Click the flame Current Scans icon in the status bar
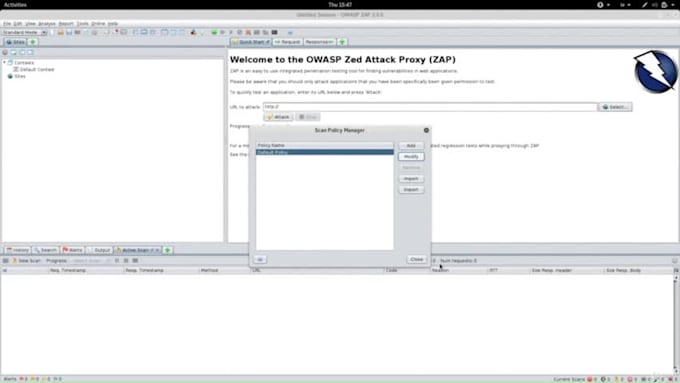The image size is (680, 383). (617, 379)
